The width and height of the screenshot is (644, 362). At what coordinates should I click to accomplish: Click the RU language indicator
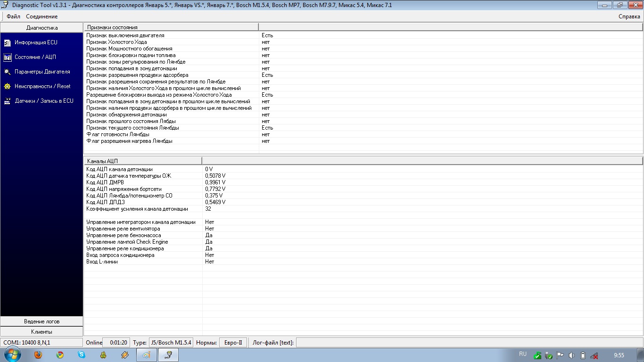coord(523,354)
